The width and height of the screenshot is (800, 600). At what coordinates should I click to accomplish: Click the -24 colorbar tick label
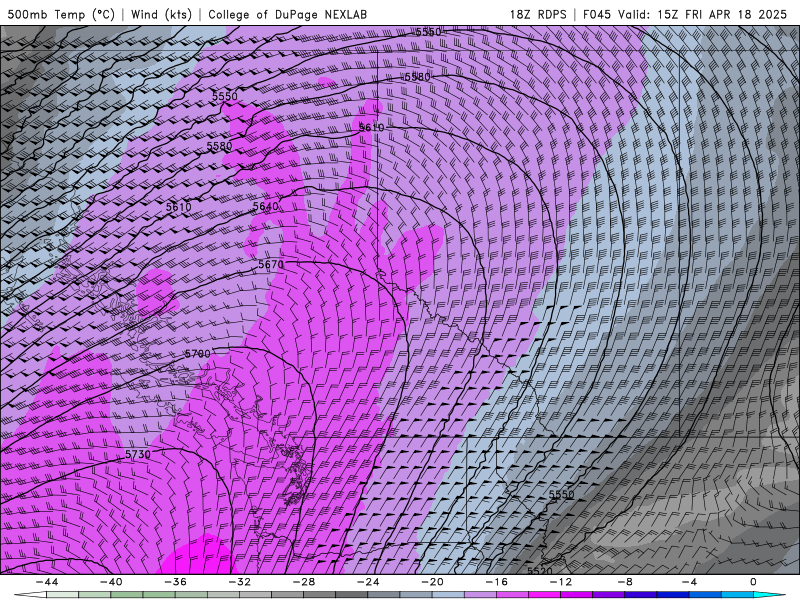[x=368, y=582]
